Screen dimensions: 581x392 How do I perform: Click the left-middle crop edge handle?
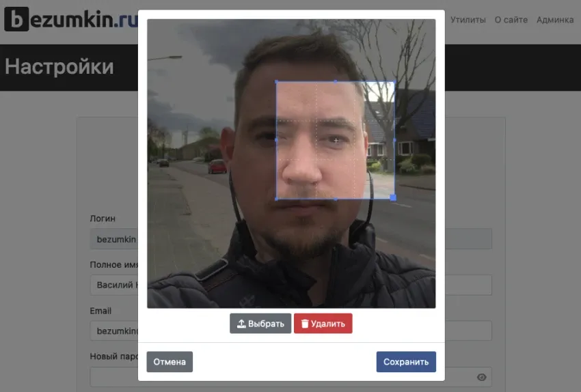(x=276, y=140)
